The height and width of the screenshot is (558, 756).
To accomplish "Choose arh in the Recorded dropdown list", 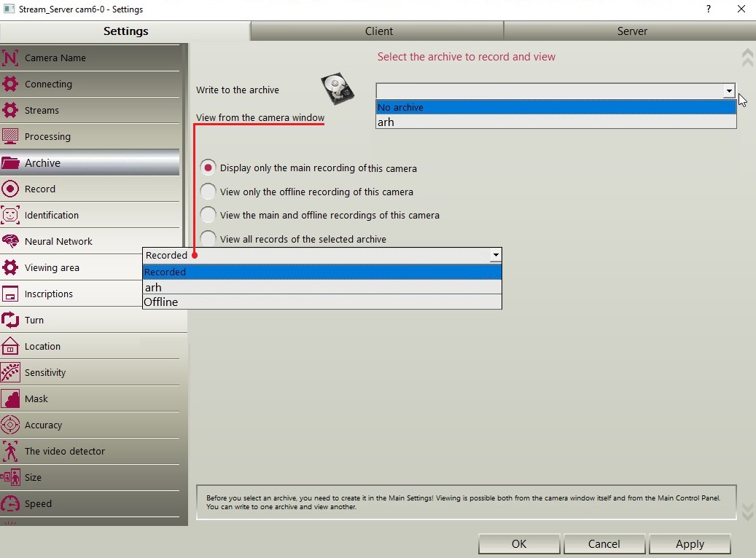I will point(322,287).
